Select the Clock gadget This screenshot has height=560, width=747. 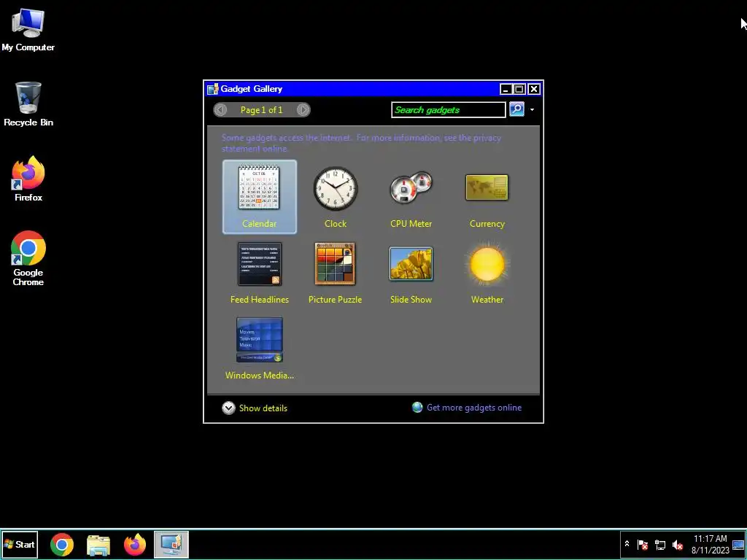click(x=336, y=197)
